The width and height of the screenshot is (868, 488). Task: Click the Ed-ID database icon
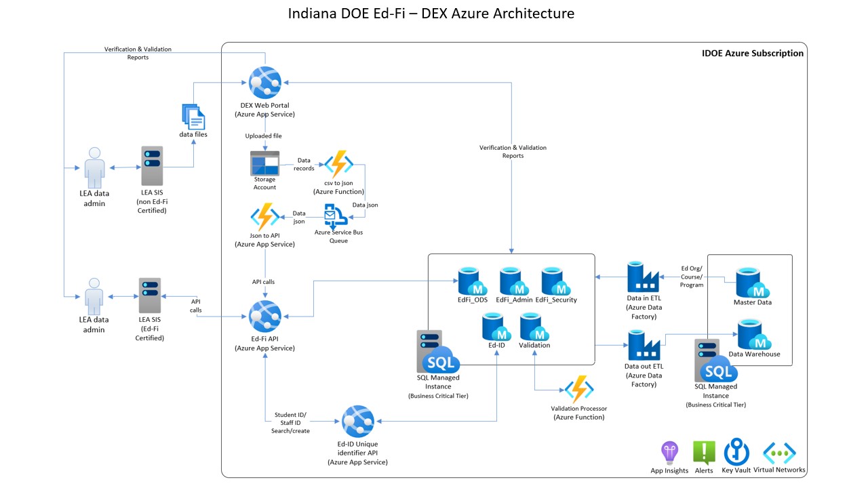click(x=496, y=326)
